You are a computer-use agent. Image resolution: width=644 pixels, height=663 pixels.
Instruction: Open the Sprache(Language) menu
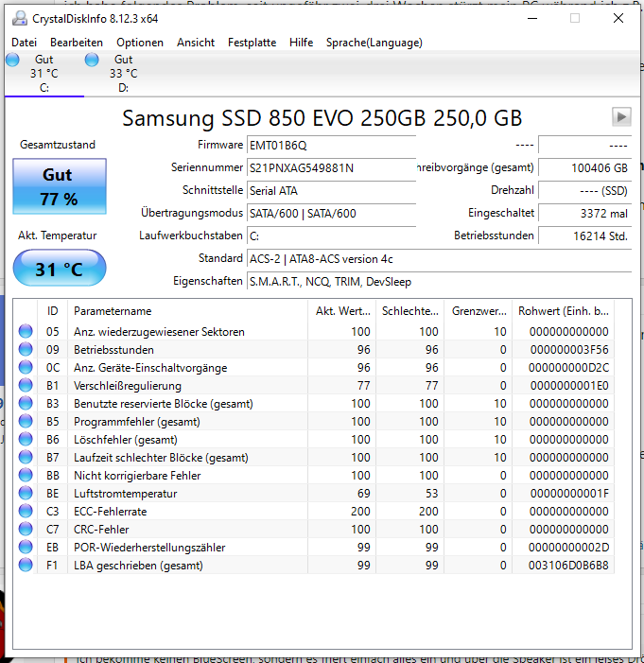pos(374,43)
